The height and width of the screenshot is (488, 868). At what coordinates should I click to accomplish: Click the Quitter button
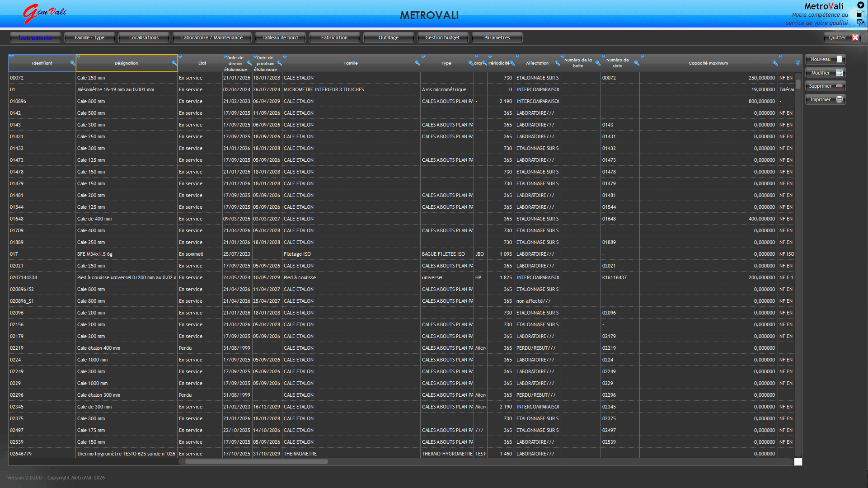(843, 38)
